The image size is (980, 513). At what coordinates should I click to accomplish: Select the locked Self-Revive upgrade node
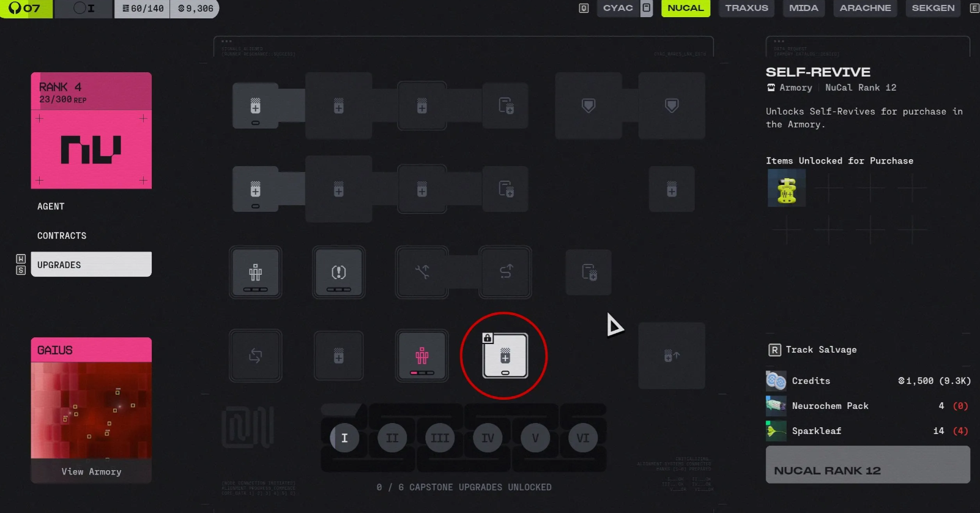505,356
